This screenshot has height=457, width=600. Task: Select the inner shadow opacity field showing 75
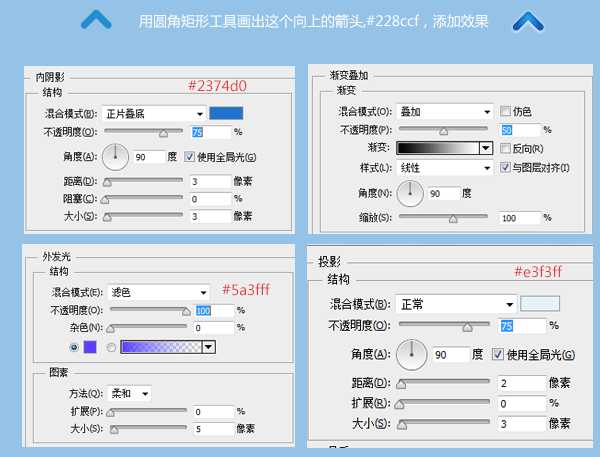pyautogui.click(x=211, y=132)
